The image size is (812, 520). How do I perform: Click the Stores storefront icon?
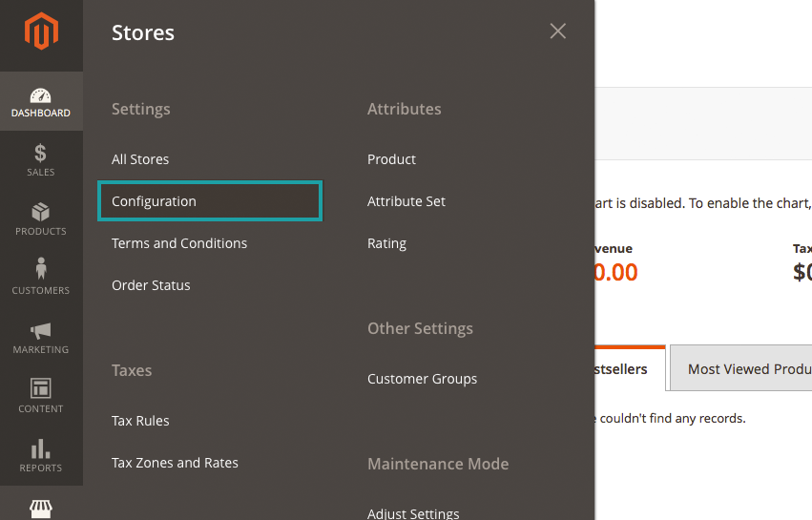[41, 508]
